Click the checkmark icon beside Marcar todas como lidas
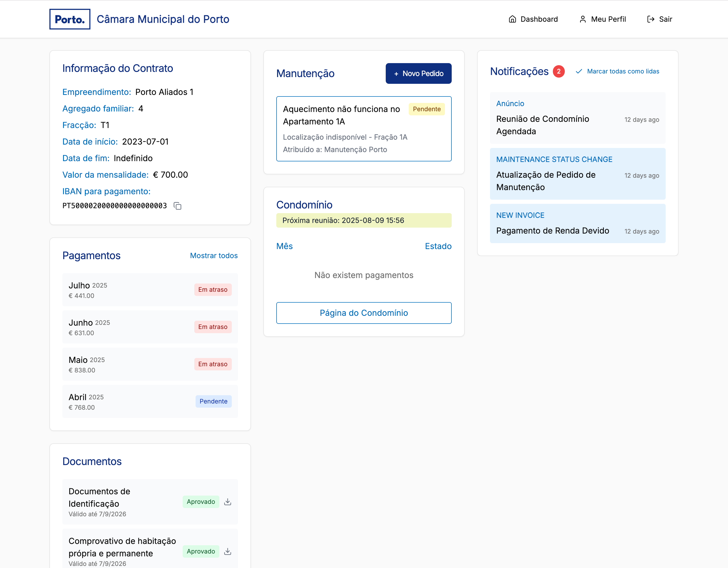 tap(579, 71)
